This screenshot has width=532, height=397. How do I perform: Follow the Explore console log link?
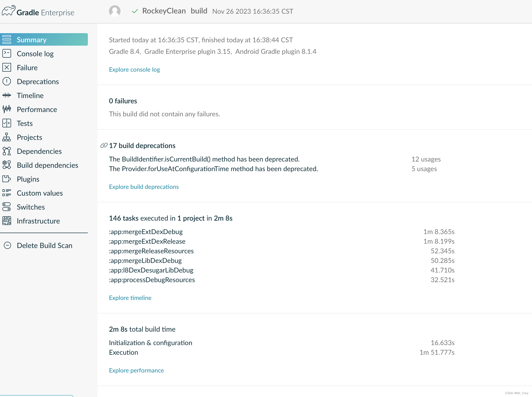[134, 69]
